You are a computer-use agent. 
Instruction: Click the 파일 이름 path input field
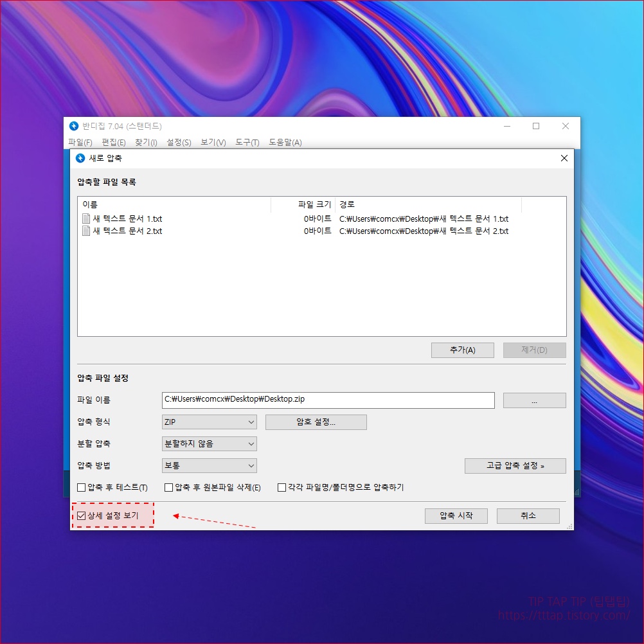point(328,400)
